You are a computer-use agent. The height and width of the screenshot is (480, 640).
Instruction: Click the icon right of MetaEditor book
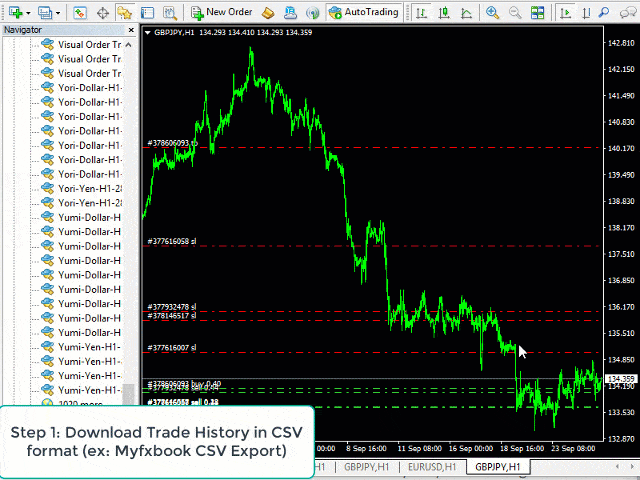tap(290, 13)
